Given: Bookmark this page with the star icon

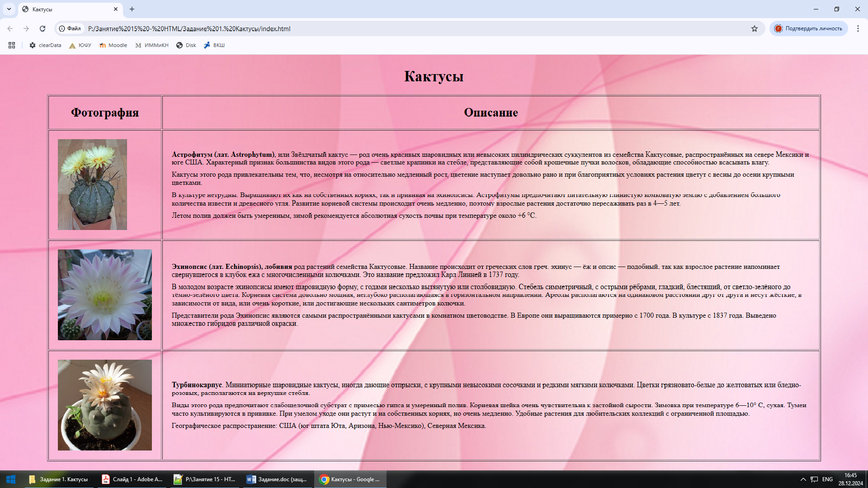Looking at the screenshot, I should pyautogui.click(x=754, y=28).
